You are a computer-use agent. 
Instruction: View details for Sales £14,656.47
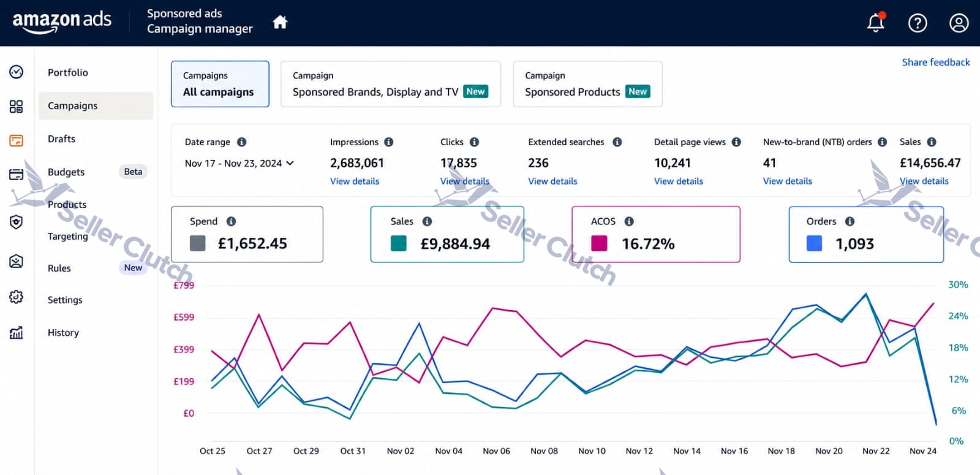pos(924,181)
